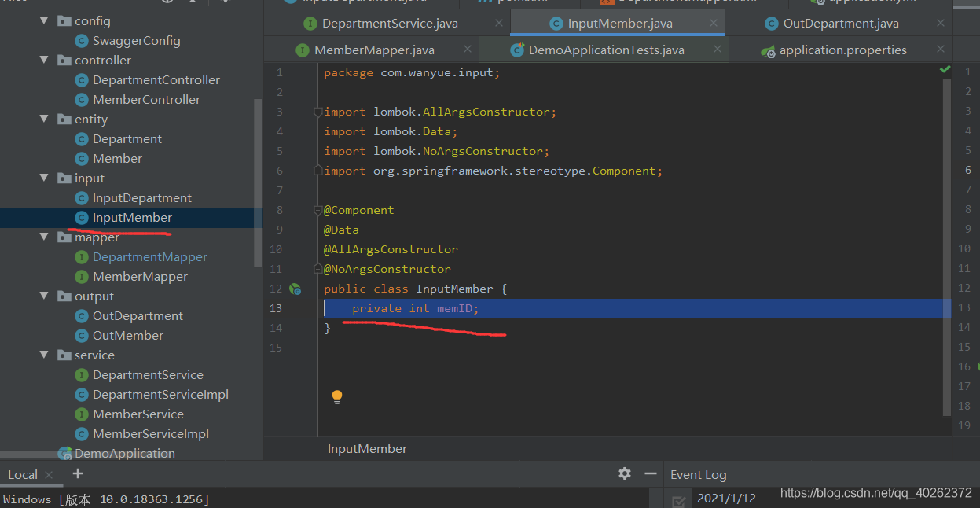Viewport: 980px width, 508px height.
Task: Click the lightbulb quick-fix icon in editor
Action: pyautogui.click(x=337, y=397)
